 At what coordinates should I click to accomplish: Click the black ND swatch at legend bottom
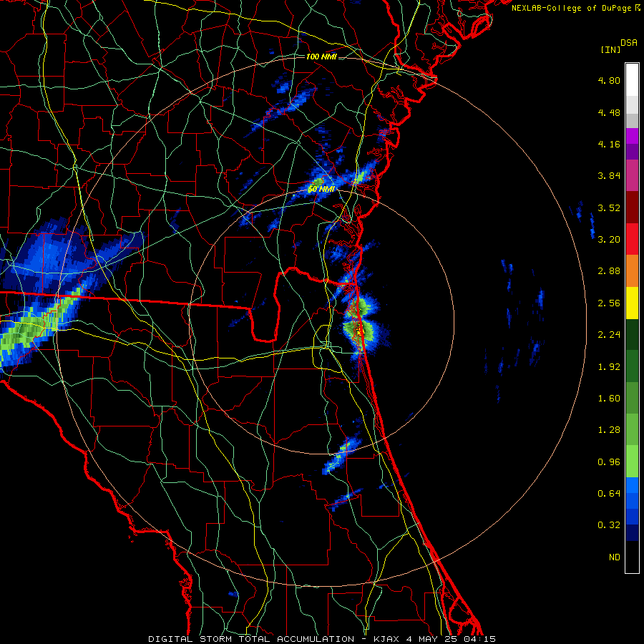coord(632,557)
